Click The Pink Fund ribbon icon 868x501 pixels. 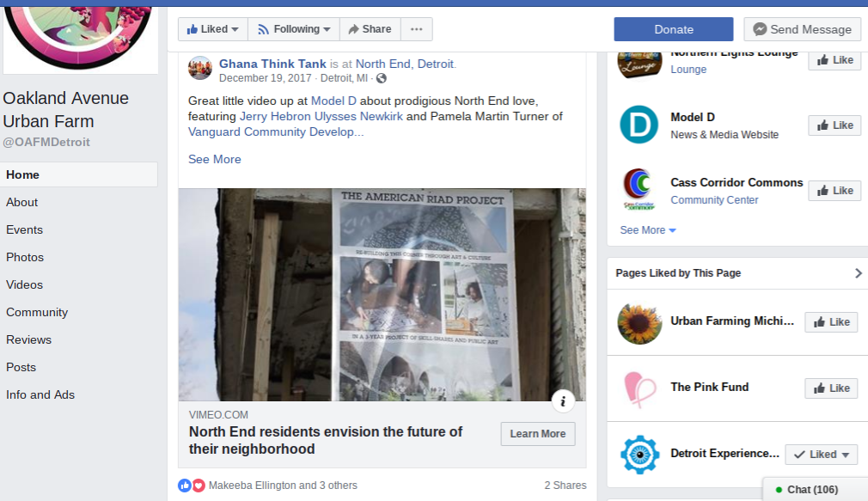coord(639,388)
